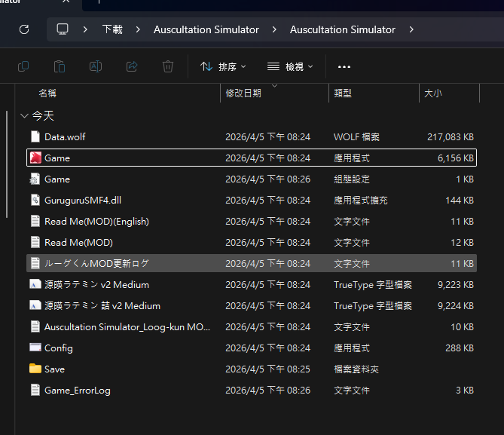Click the Game_ErrorLog file name
This screenshot has width=504, height=435.
[x=78, y=391]
